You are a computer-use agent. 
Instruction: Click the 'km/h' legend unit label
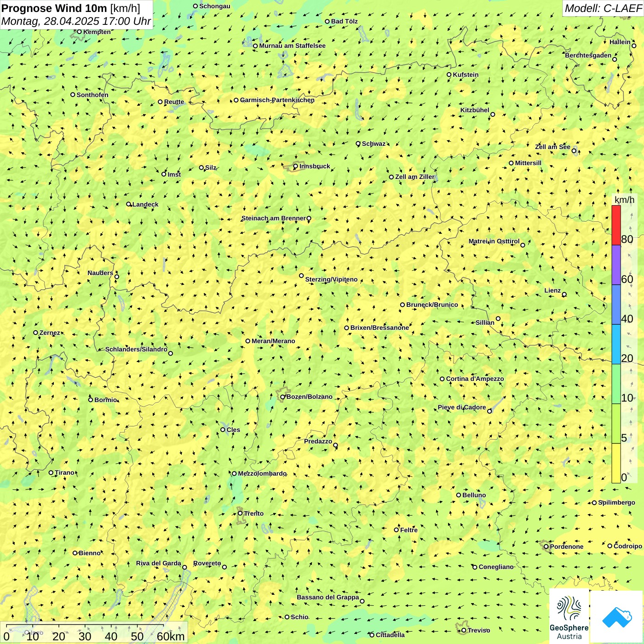click(624, 200)
